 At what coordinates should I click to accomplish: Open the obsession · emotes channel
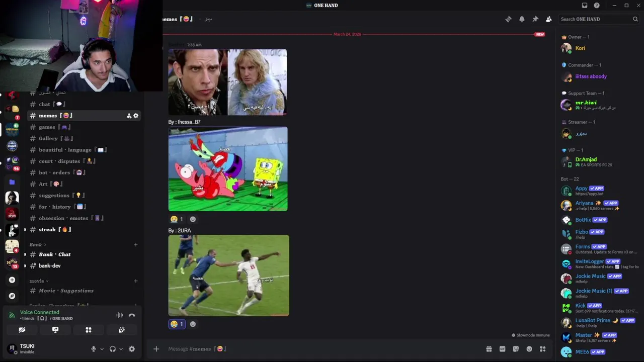click(84, 218)
